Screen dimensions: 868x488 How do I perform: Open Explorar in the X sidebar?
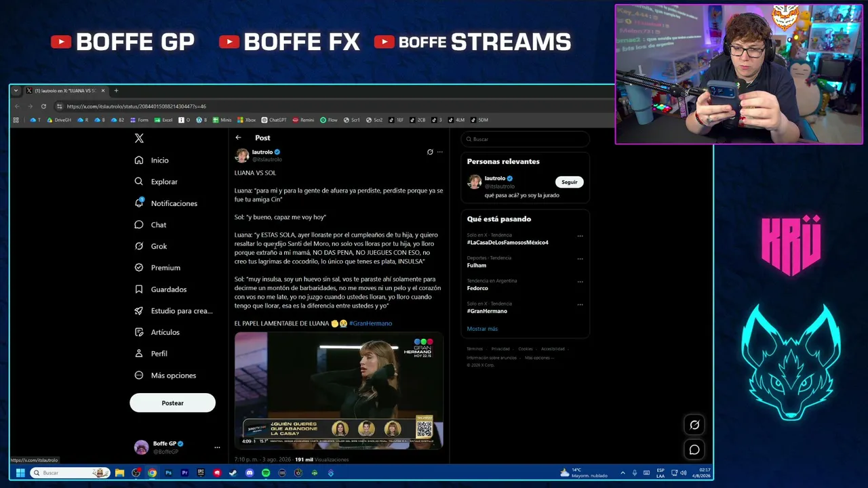pyautogui.click(x=156, y=182)
